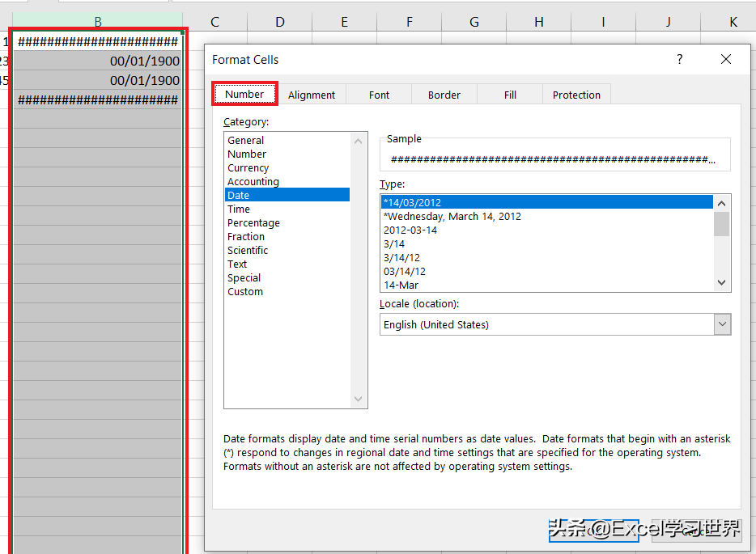The width and height of the screenshot is (756, 554).
Task: Select the Time category
Action: click(287, 209)
